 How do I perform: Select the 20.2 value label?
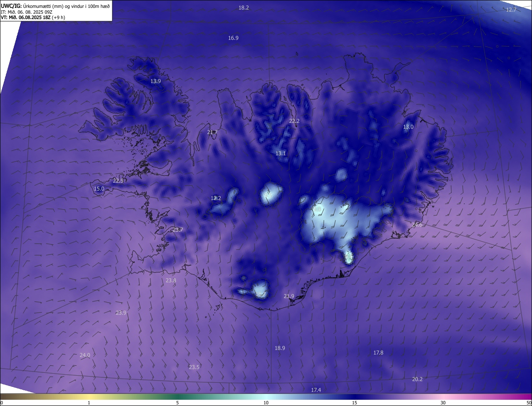417,379
